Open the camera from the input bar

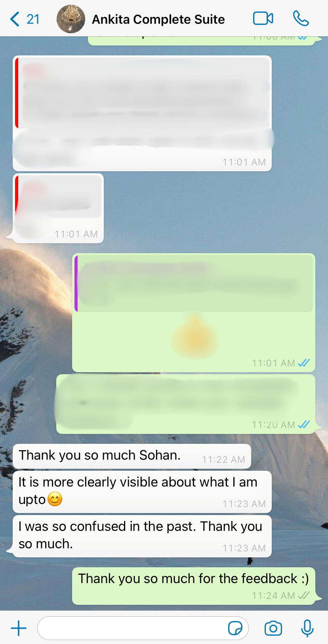click(273, 628)
